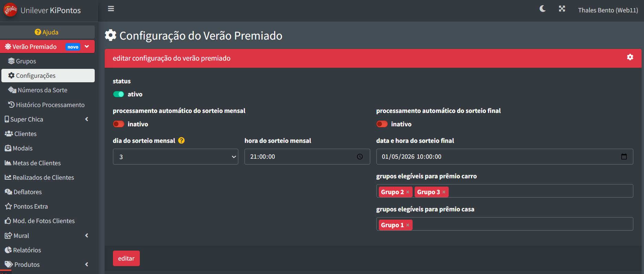This screenshot has width=644, height=274.
Task: Enable automatic sorteio final processing switch
Action: coord(382,124)
